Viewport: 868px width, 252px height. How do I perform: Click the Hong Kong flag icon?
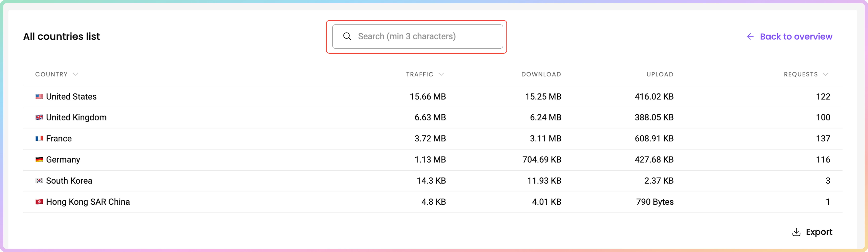tap(39, 202)
